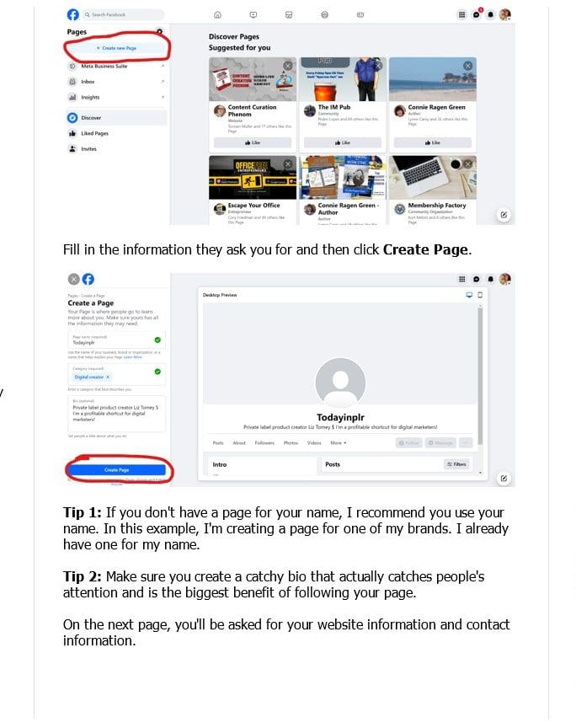Open the apps grid menu icon
576x728 pixels.
pos(461,15)
